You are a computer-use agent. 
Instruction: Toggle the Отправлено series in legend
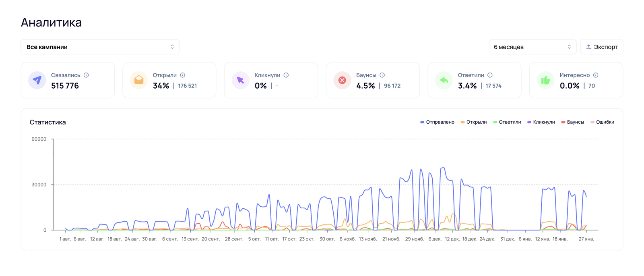pos(437,122)
